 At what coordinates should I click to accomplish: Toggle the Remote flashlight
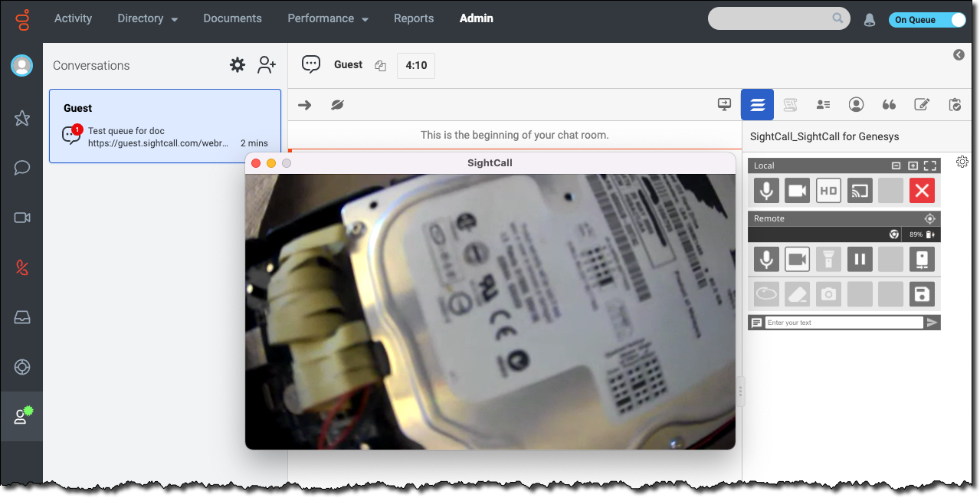(828, 259)
